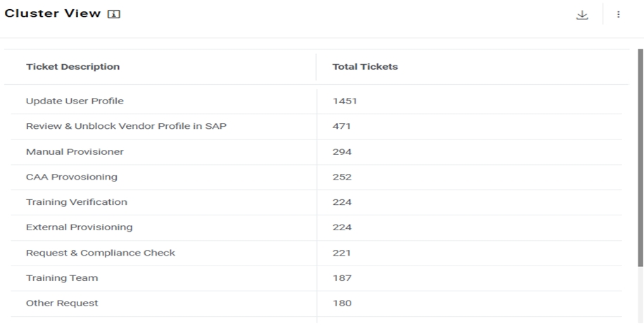Click the 1451 total tickets value
Viewport: 644px width, 326px height.
pos(345,101)
